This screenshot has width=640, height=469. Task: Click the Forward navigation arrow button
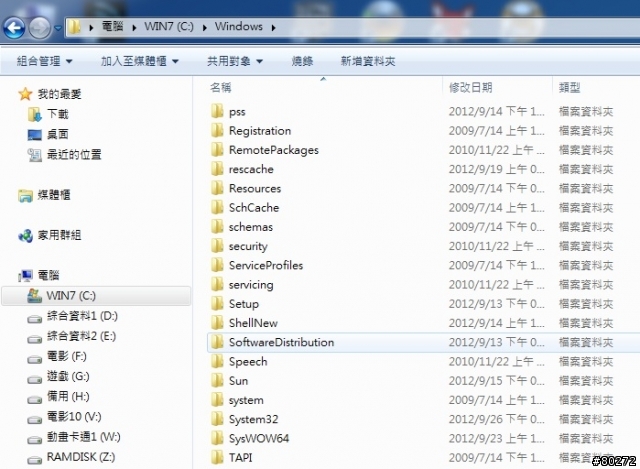click(x=40, y=28)
